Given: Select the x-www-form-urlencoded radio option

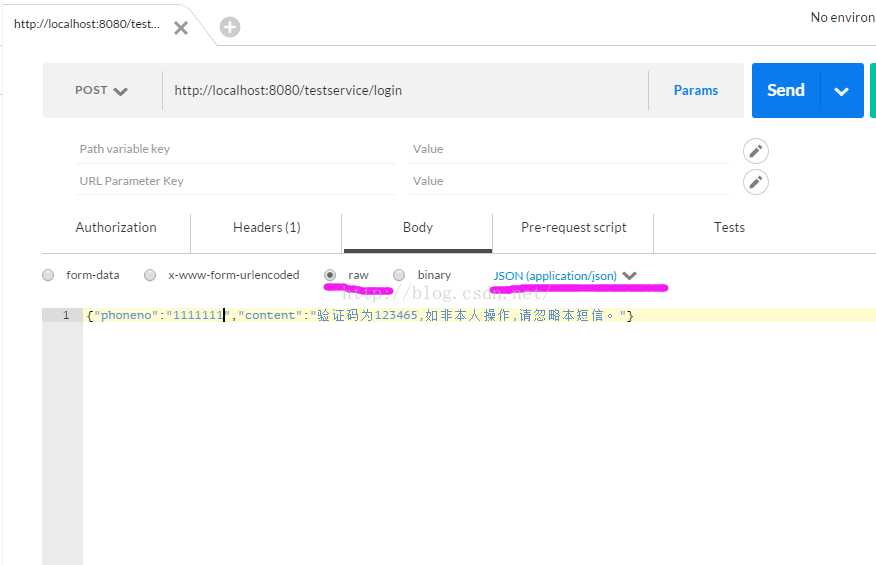Looking at the screenshot, I should pos(150,275).
